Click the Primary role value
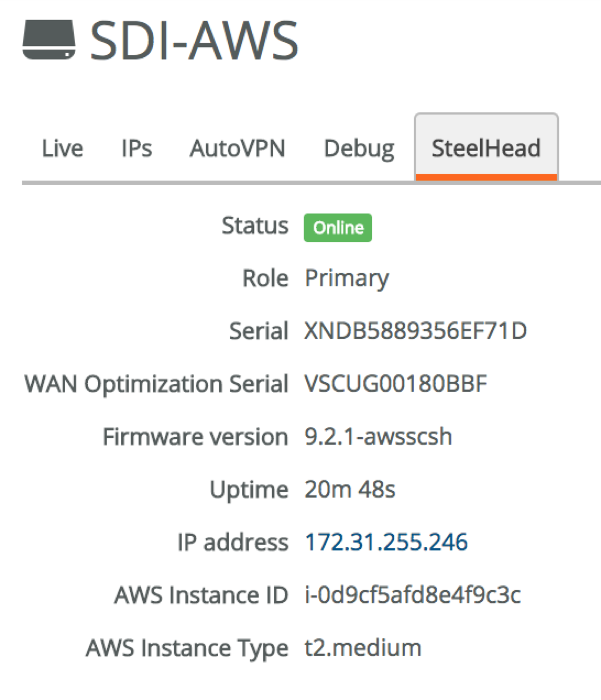 [346, 278]
